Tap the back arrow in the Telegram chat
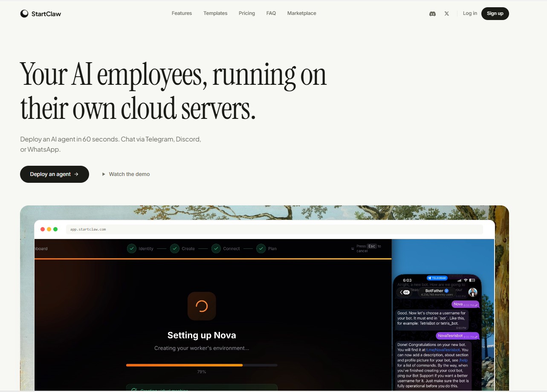Image resolution: width=547 pixels, height=392 pixels. pos(401,292)
